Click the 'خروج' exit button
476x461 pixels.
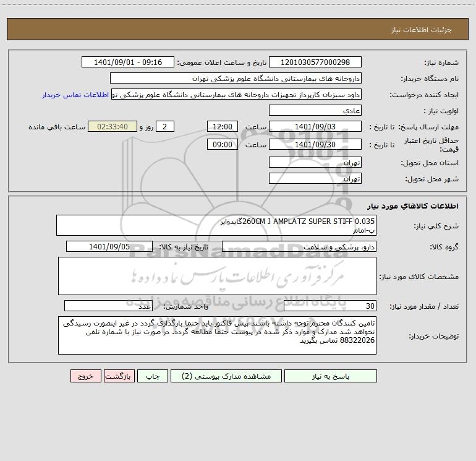(x=85, y=376)
